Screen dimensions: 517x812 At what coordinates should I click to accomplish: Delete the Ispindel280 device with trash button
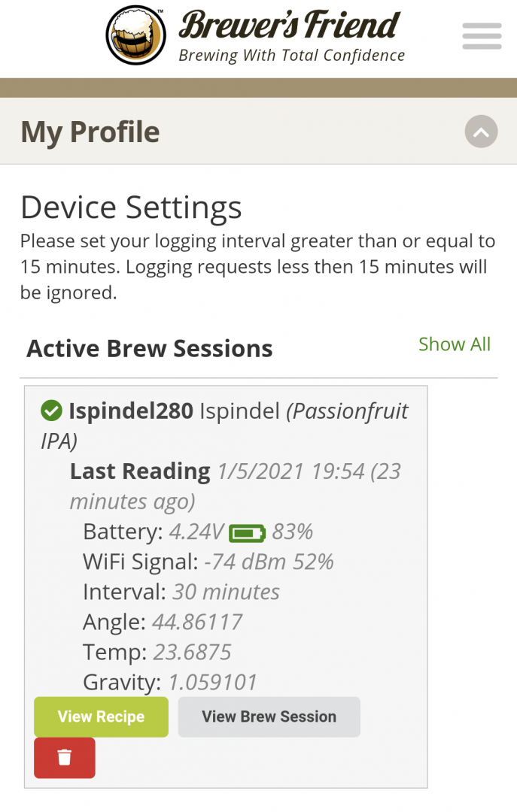[65, 758]
